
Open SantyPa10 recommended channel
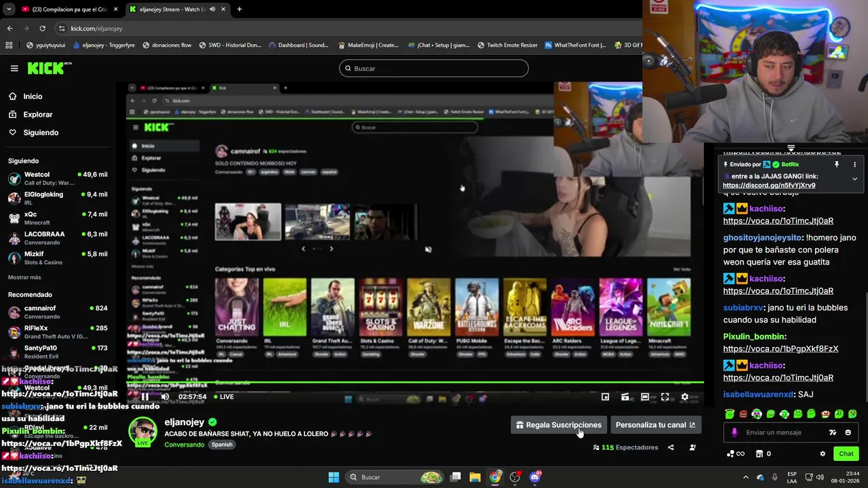pos(58,351)
